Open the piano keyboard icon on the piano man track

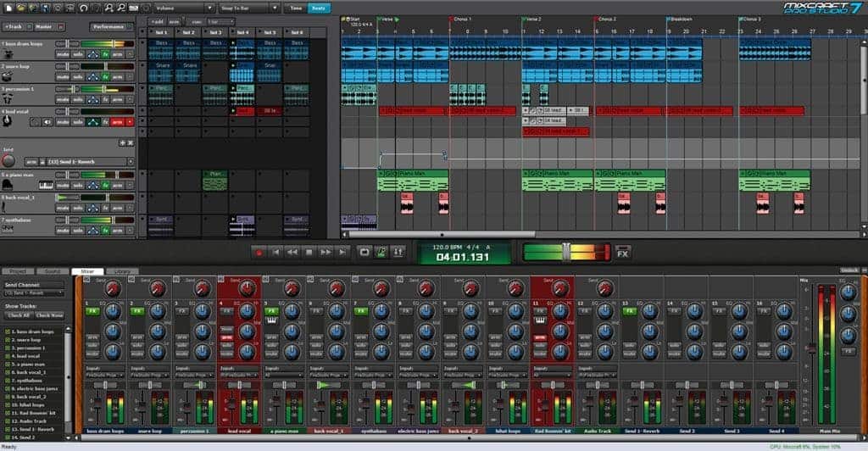click(x=45, y=185)
